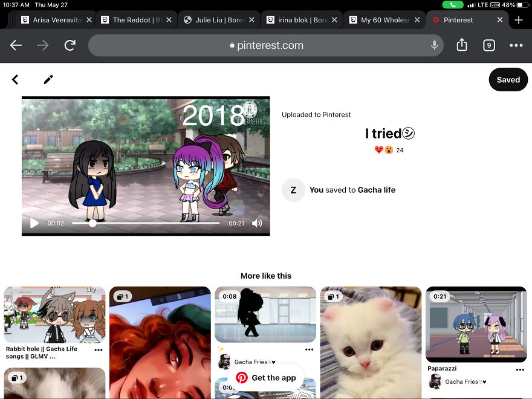Tap the pencil edit pin icon
This screenshot has width=532, height=399.
coord(48,80)
